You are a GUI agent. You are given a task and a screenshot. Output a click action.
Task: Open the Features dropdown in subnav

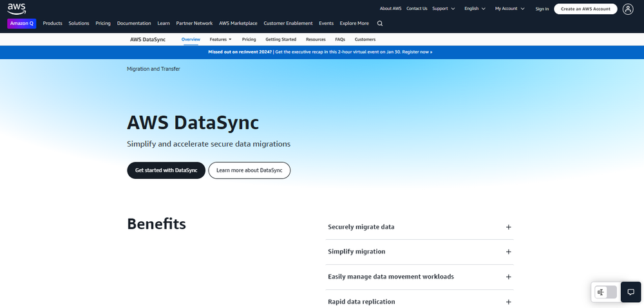coord(220,39)
